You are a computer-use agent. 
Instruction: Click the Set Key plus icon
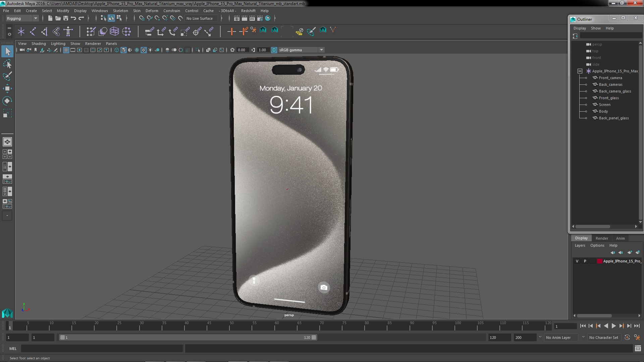[x=231, y=32]
